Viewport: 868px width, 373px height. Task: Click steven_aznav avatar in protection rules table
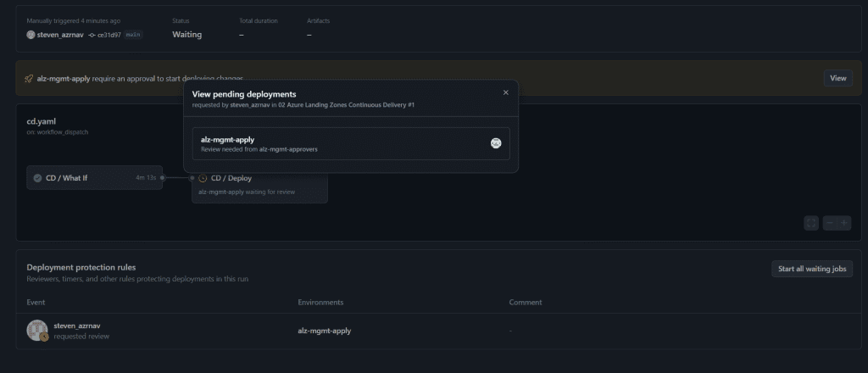pyautogui.click(x=36, y=331)
